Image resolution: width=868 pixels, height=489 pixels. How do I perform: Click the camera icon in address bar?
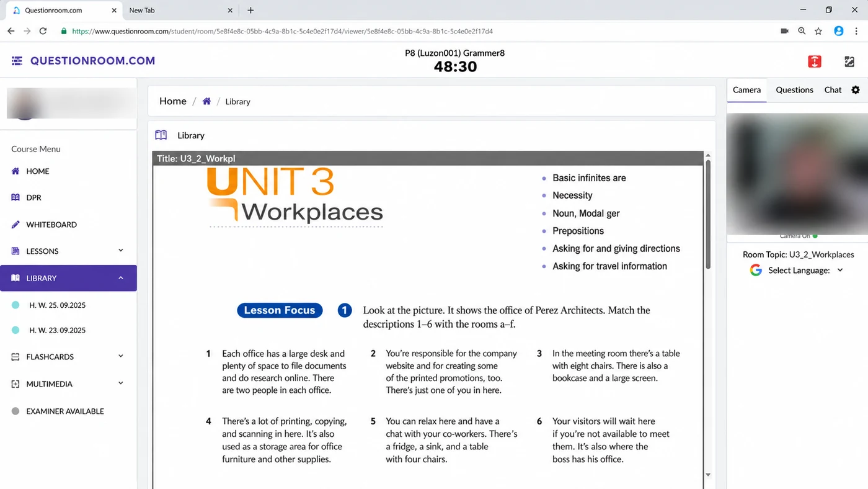784,31
